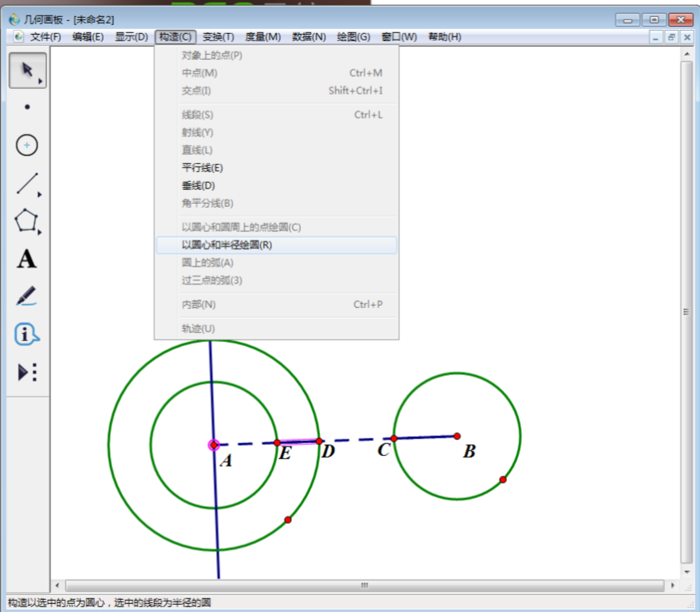Open the 变换(T) menu
This screenshot has height=612, width=700.
218,36
